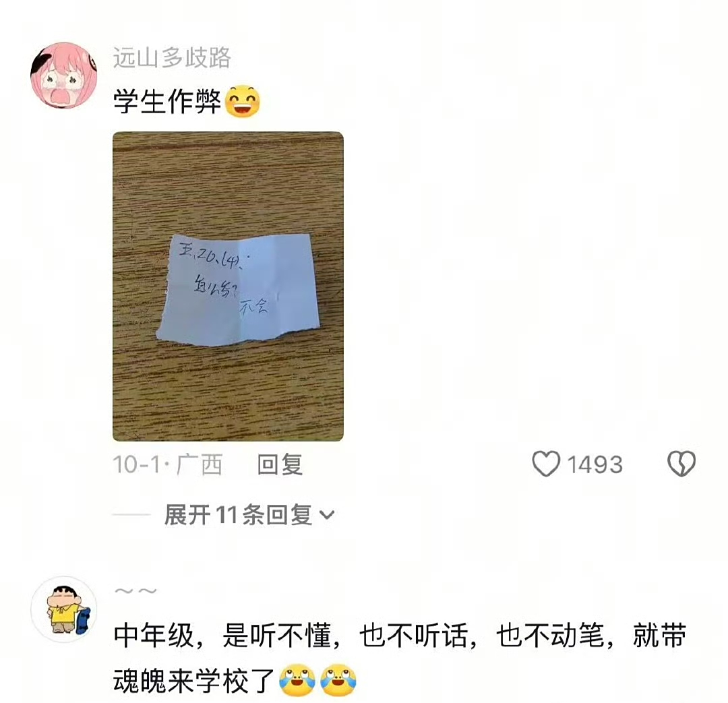Image resolution: width=728 pixels, height=703 pixels.
Task: Click 回复 to reply to the comment
Action: click(x=280, y=464)
